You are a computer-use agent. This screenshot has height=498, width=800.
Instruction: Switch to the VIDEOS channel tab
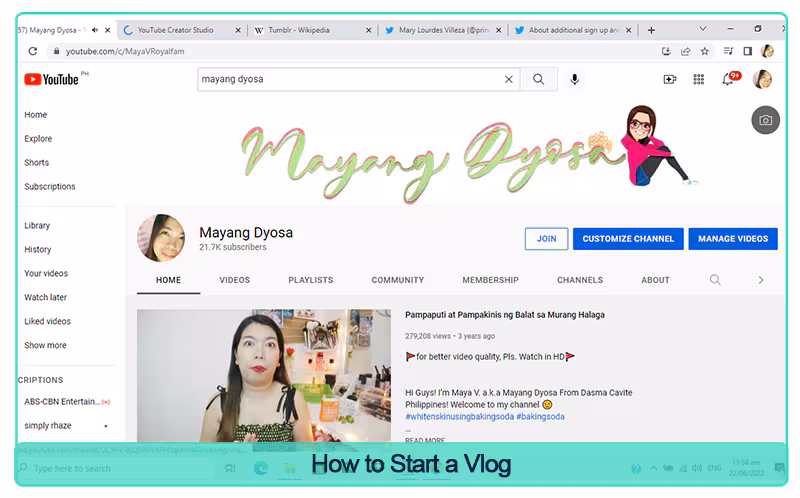pos(235,280)
